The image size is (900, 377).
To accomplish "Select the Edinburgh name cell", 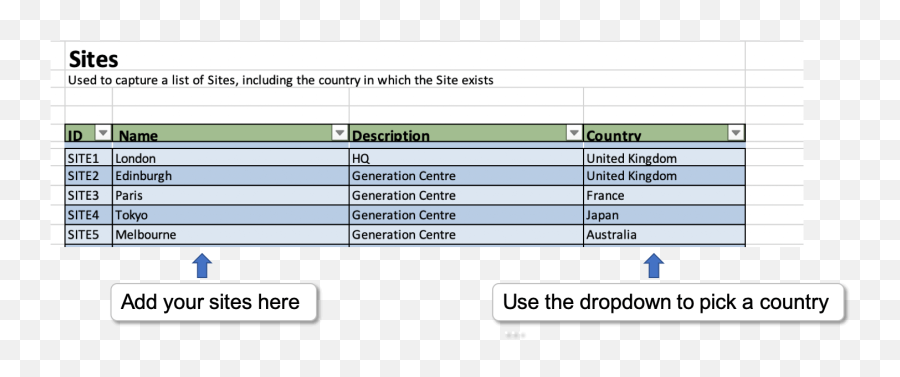I will pyautogui.click(x=231, y=176).
